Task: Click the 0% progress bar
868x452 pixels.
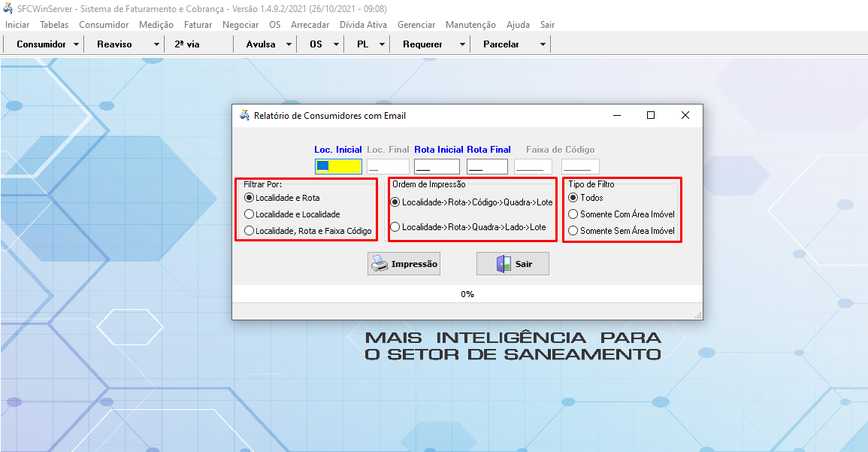Action: (467, 294)
